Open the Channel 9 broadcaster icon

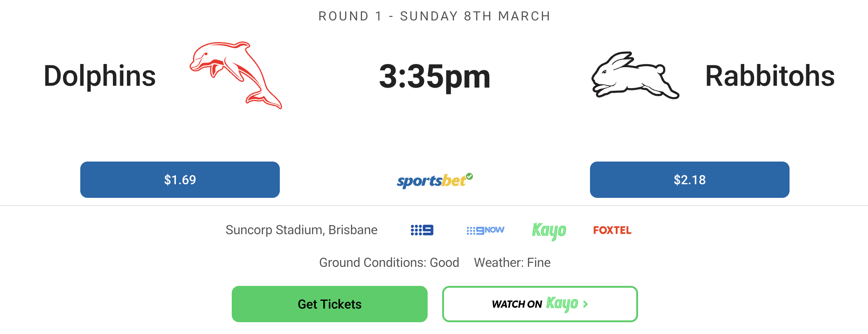(422, 231)
